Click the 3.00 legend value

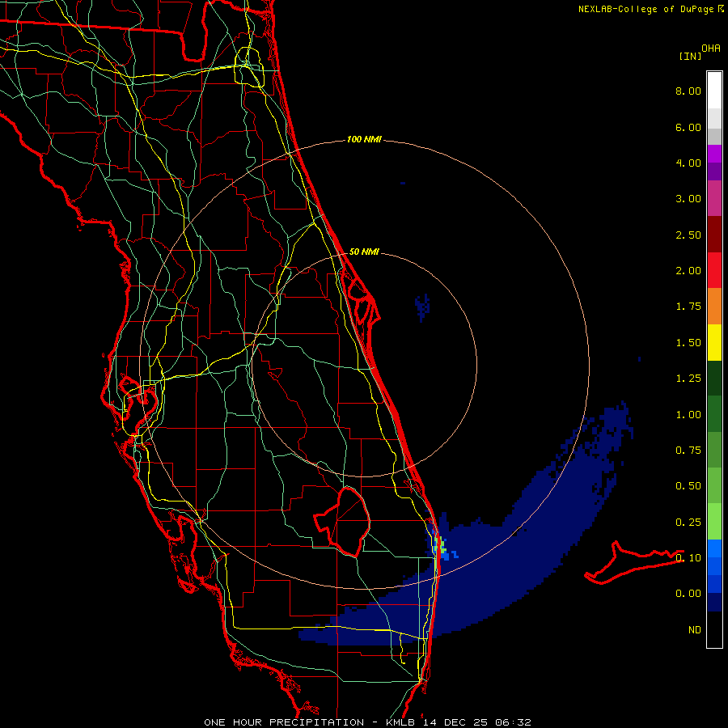coord(688,199)
